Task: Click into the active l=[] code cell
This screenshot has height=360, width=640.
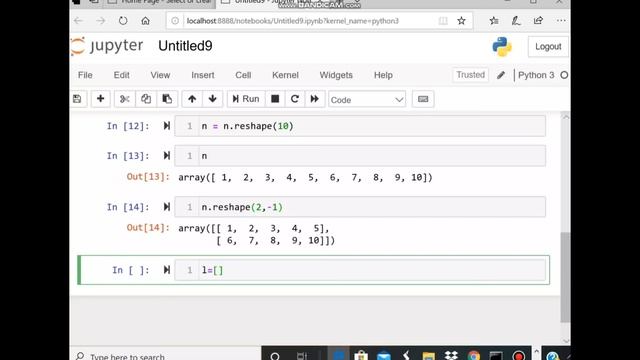Action: click(360, 270)
